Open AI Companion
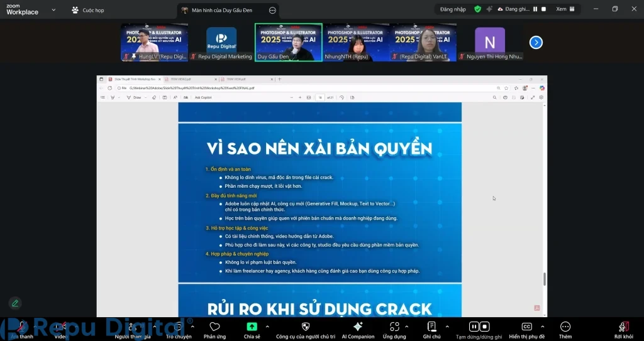This screenshot has width=644, height=341. coord(358,328)
